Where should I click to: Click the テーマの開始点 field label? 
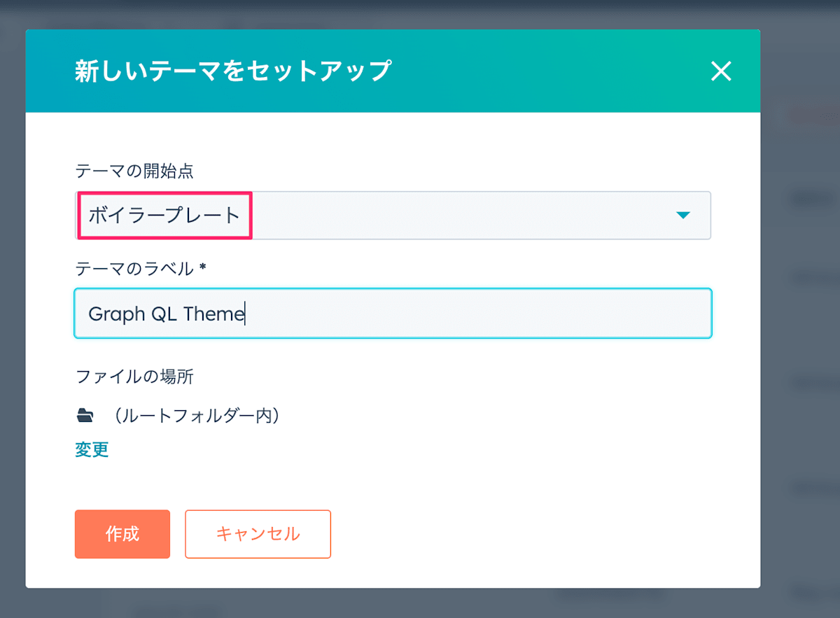click(x=134, y=170)
